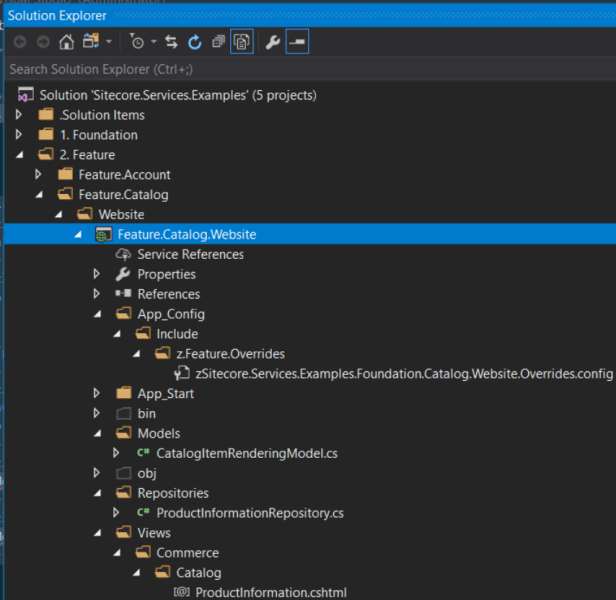Collapse the Models folder
This screenshot has height=600, width=616.
click(x=97, y=434)
